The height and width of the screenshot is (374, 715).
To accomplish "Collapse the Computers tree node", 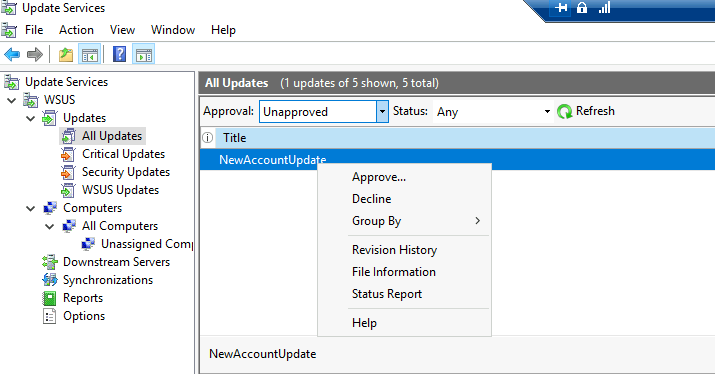I will click(x=31, y=208).
